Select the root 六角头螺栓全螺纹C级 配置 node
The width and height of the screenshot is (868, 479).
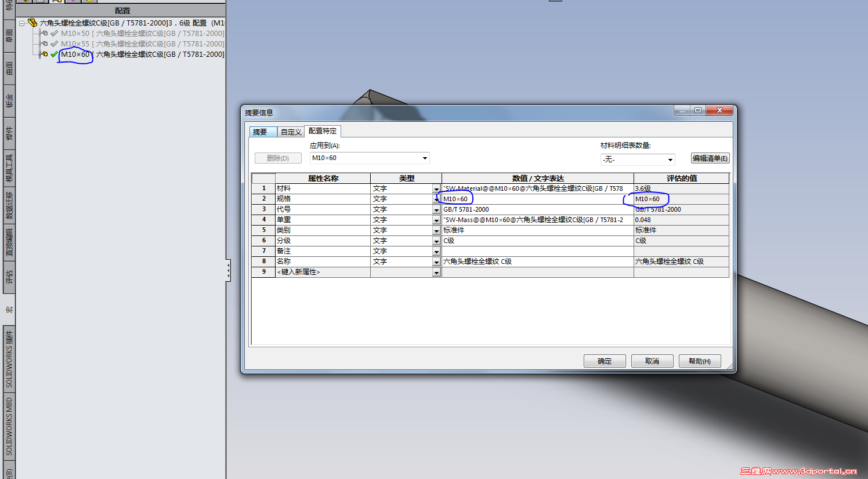tap(132, 23)
